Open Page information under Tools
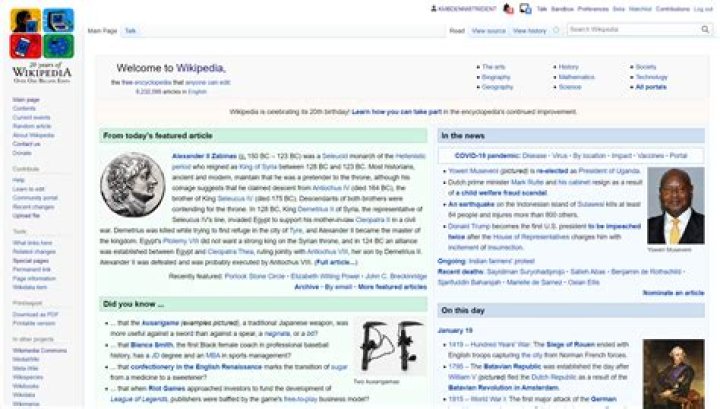 click(x=34, y=279)
